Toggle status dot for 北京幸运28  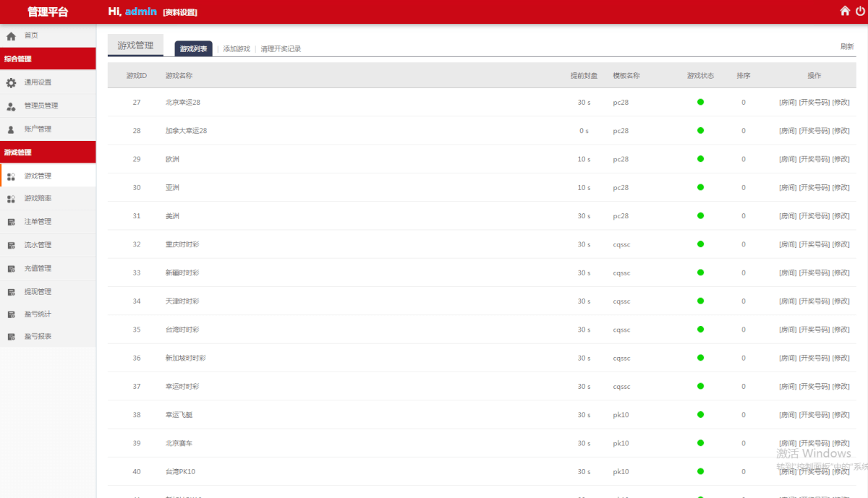pos(700,102)
